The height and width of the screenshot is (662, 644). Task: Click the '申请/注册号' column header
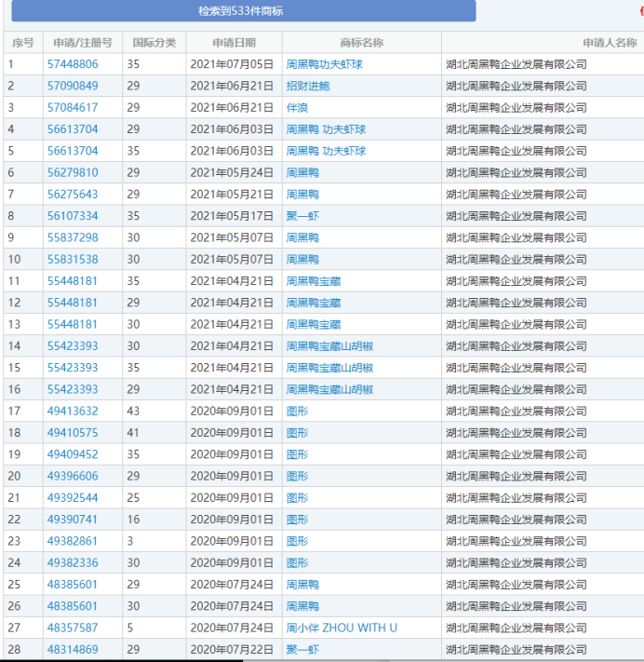(x=82, y=43)
